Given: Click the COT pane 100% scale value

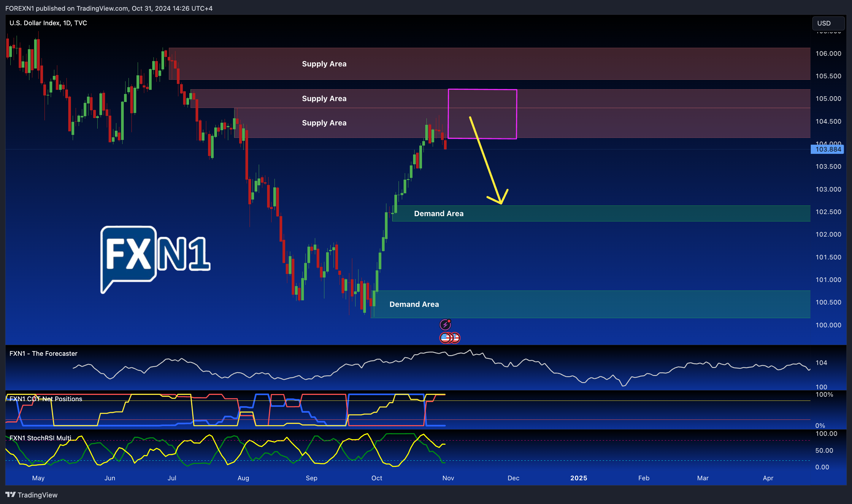Looking at the screenshot, I should click(824, 395).
